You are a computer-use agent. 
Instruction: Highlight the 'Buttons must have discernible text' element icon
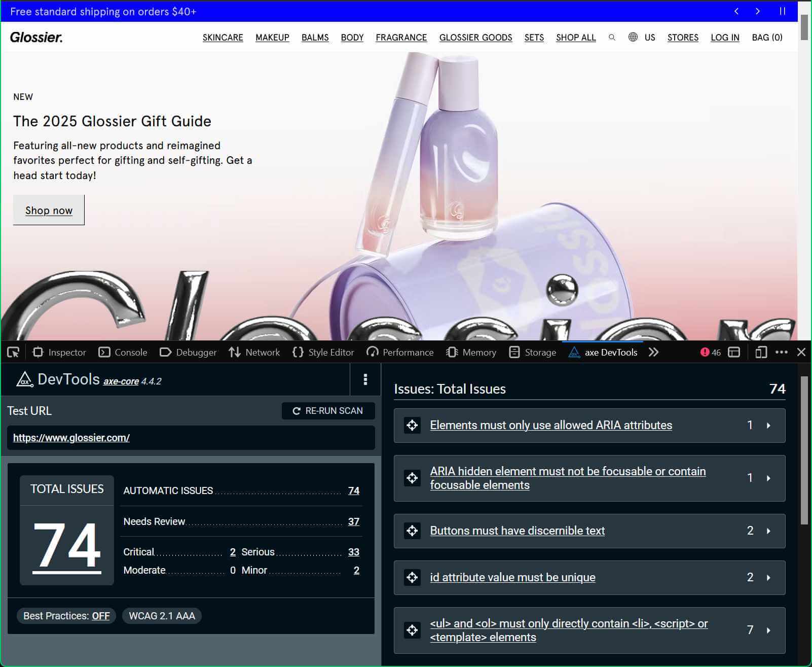click(x=412, y=531)
